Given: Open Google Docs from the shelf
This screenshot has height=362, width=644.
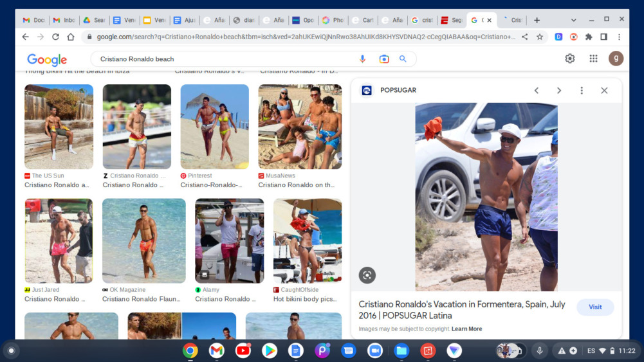Looking at the screenshot, I should tap(296, 350).
